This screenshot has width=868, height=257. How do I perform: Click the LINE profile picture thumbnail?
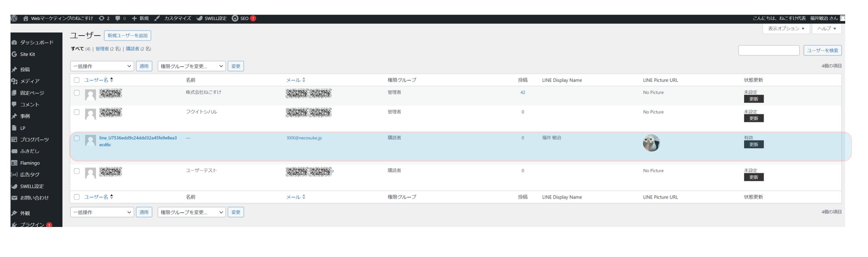651,143
